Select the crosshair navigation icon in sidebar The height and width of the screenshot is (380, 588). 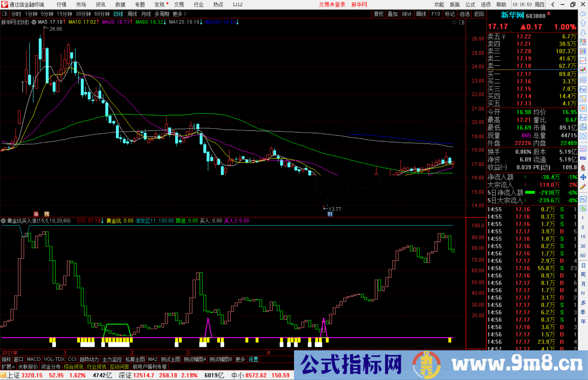[583, 177]
